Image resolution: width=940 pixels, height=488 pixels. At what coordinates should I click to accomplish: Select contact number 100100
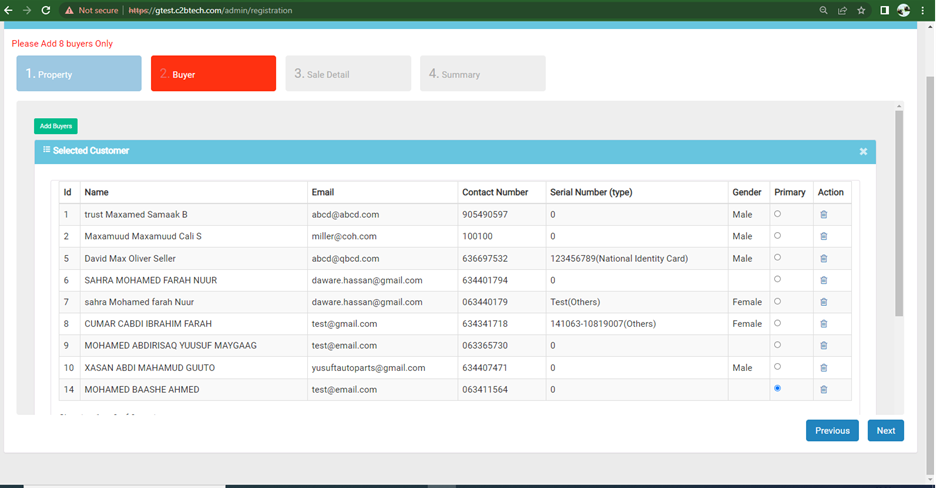[x=477, y=236]
